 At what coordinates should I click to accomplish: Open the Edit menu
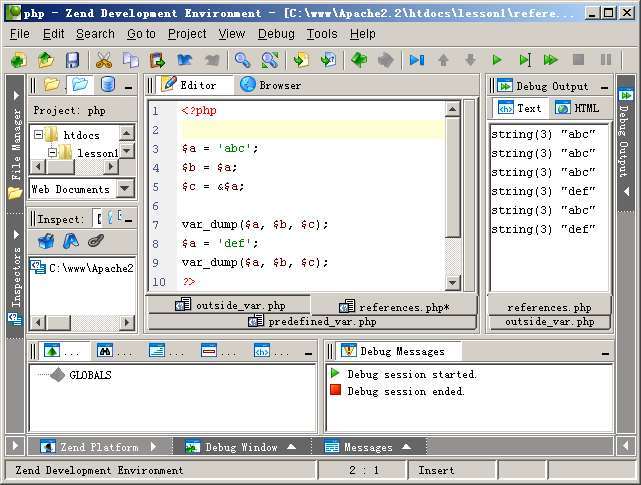coord(54,34)
